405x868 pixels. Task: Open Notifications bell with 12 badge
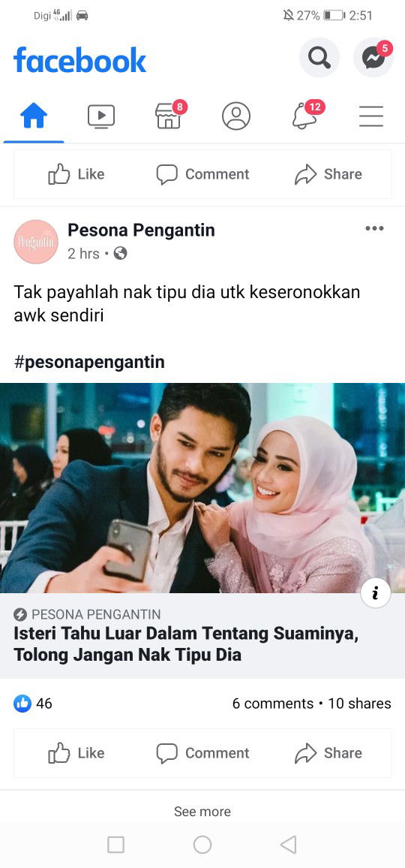[304, 116]
